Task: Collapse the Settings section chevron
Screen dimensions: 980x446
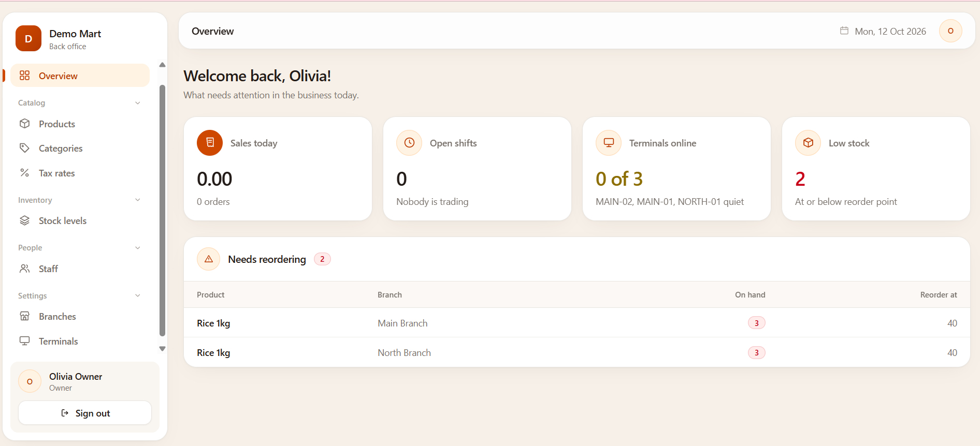Action: 138,295
